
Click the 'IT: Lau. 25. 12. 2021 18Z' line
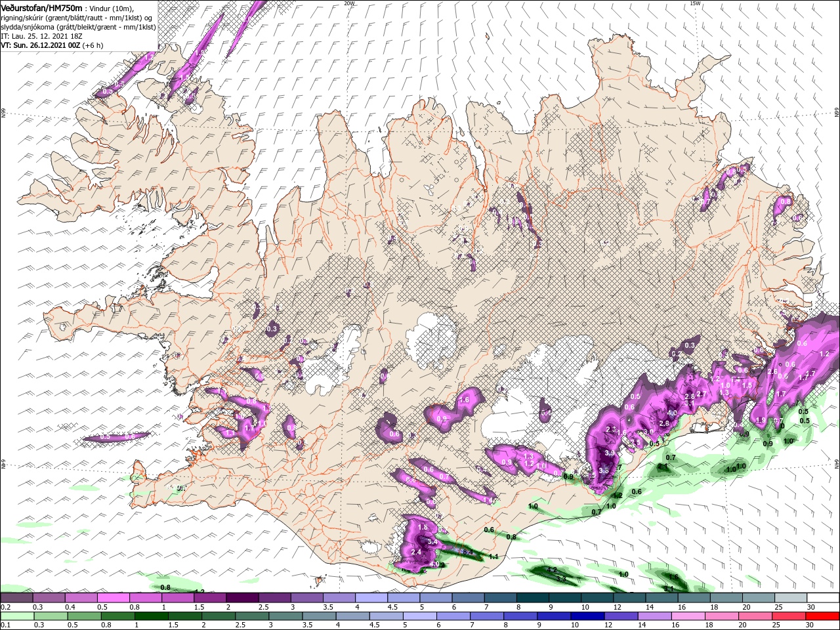pos(41,35)
